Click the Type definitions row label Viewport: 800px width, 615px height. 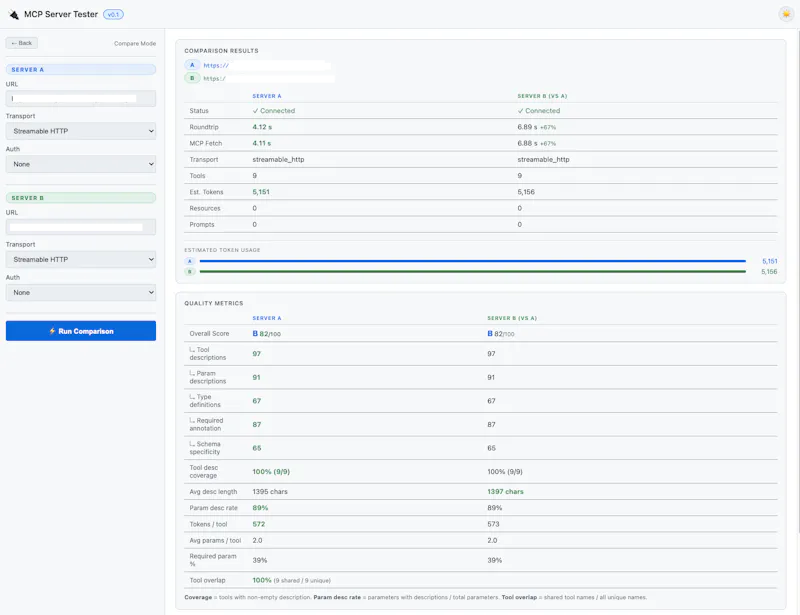[x=205, y=401]
